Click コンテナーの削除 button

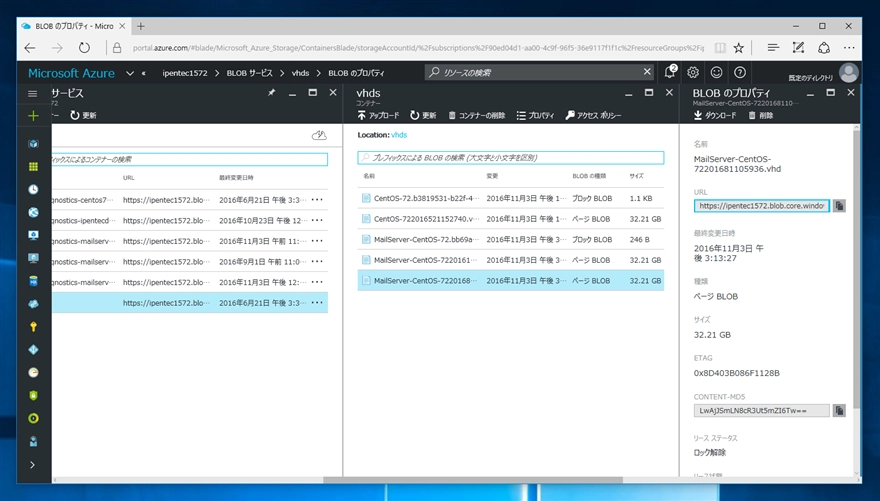(x=476, y=115)
